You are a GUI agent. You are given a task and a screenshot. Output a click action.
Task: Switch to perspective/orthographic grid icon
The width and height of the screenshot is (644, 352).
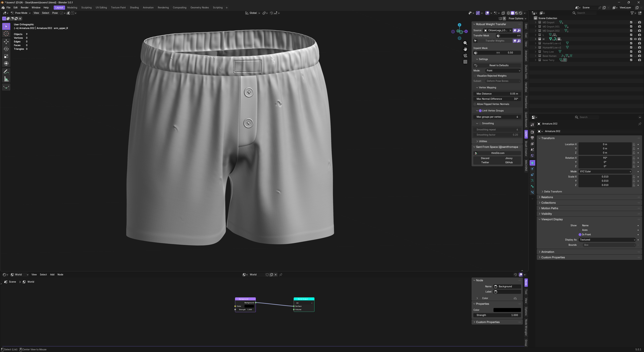tap(465, 62)
